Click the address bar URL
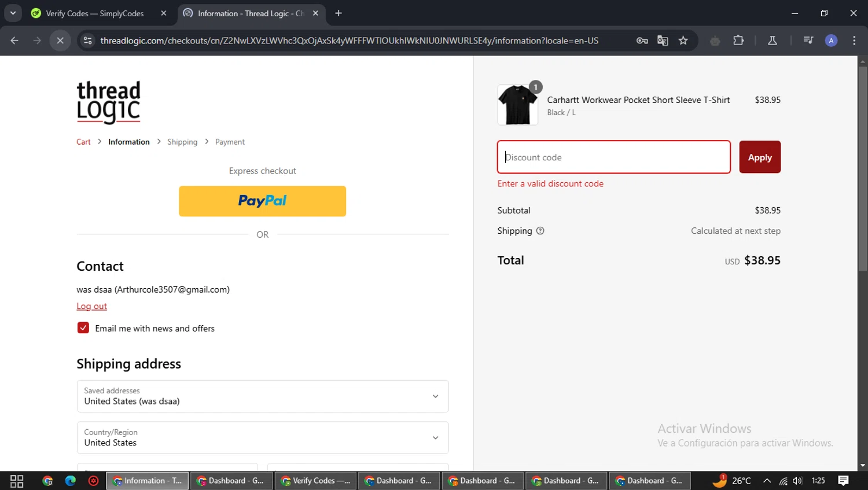The width and height of the screenshot is (868, 490). point(350,40)
